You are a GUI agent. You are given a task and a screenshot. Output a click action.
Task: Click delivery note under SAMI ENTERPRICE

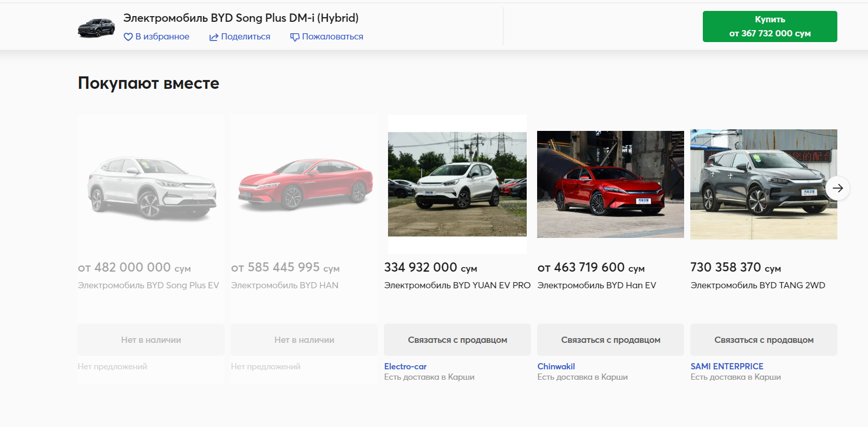tap(736, 377)
